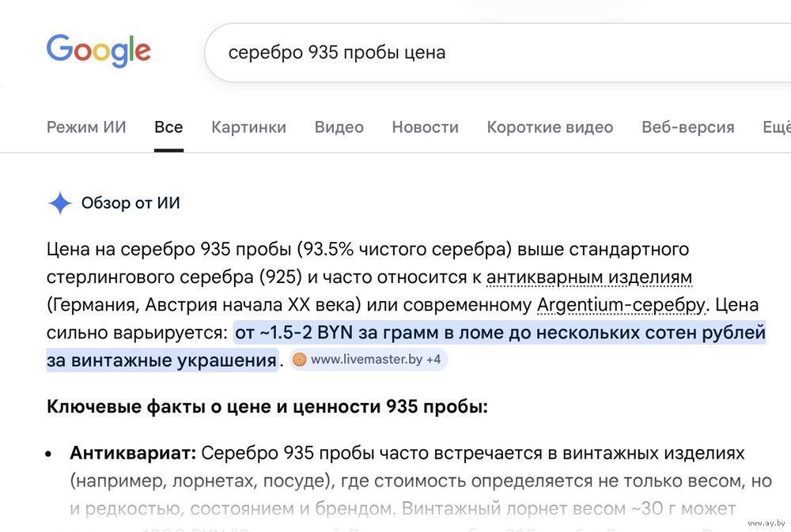Expand the Ещё menu

click(x=775, y=127)
